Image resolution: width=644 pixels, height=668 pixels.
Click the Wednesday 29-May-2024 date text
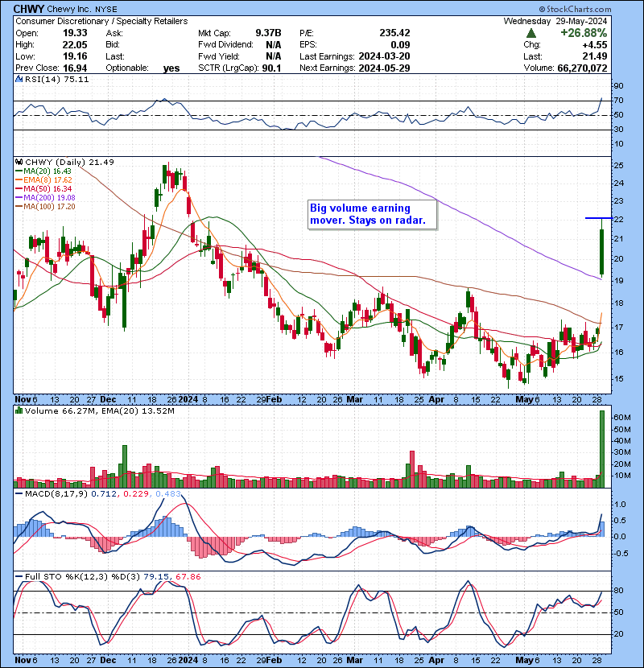pos(555,21)
